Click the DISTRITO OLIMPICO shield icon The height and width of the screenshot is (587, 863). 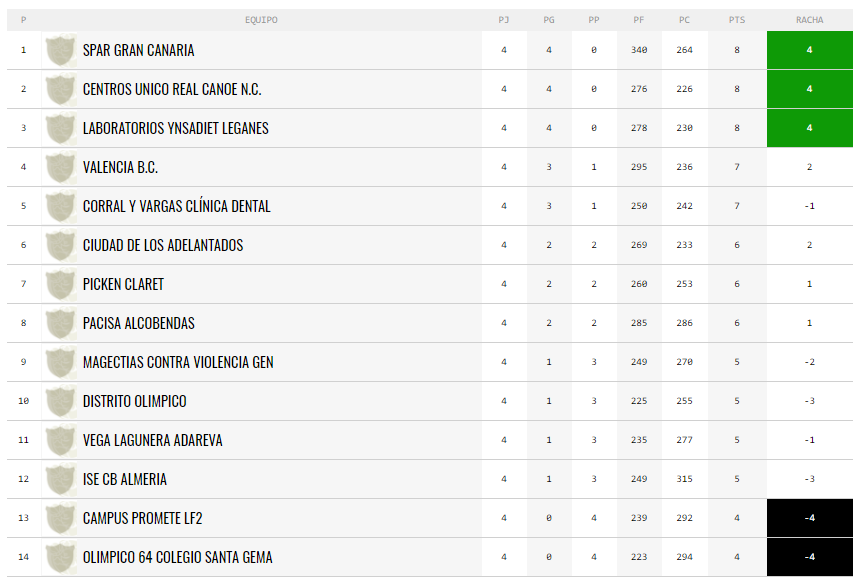point(60,401)
